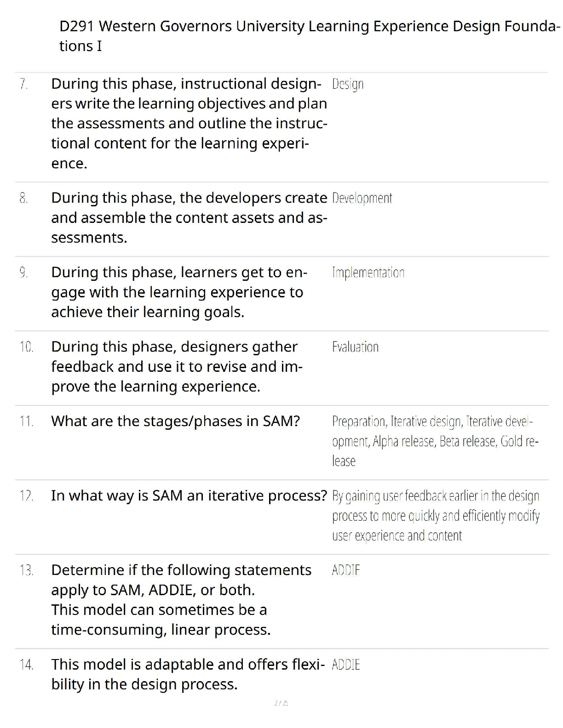Click the answer 'Design'
The width and height of the screenshot is (563, 728).
pyautogui.click(x=348, y=84)
